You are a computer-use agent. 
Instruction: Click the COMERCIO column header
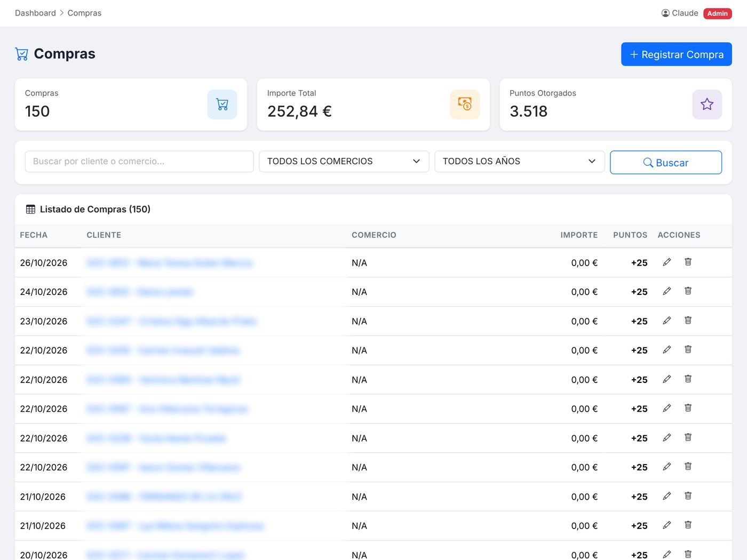[x=374, y=235]
